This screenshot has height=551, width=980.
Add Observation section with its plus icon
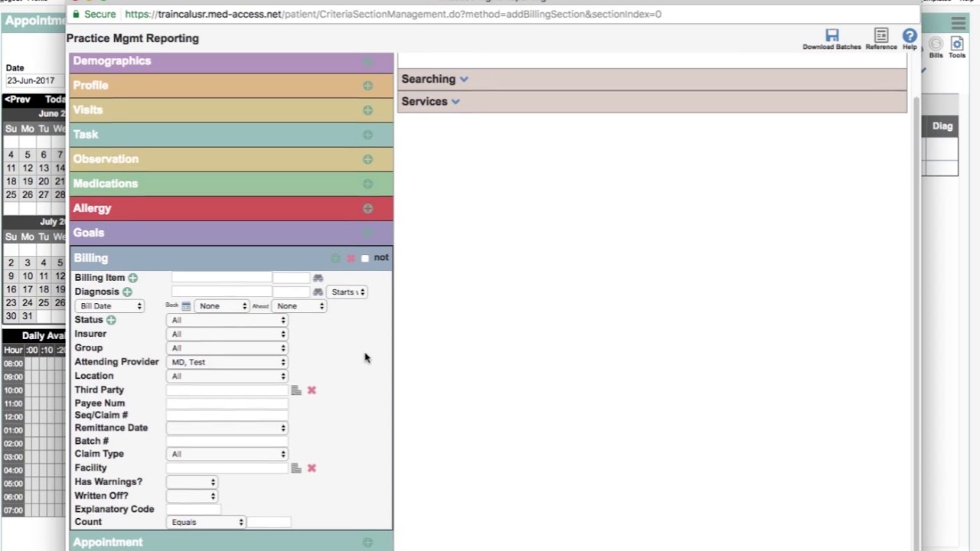[x=367, y=159]
